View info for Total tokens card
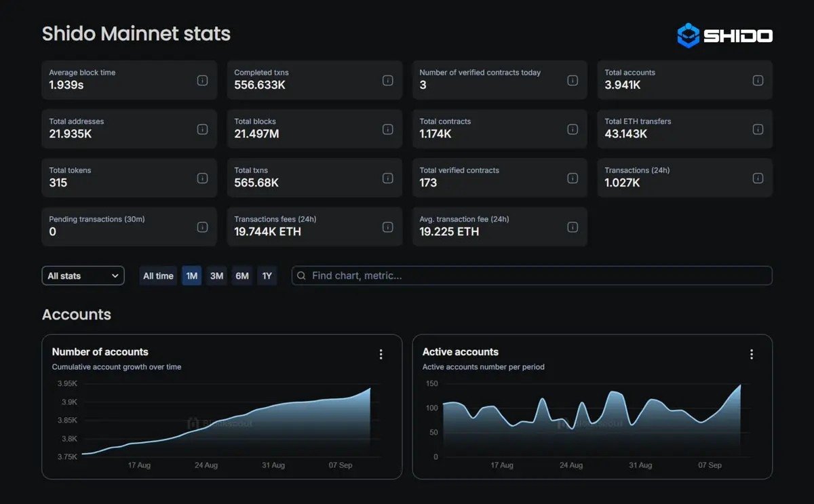814x504 pixels. 202,178
